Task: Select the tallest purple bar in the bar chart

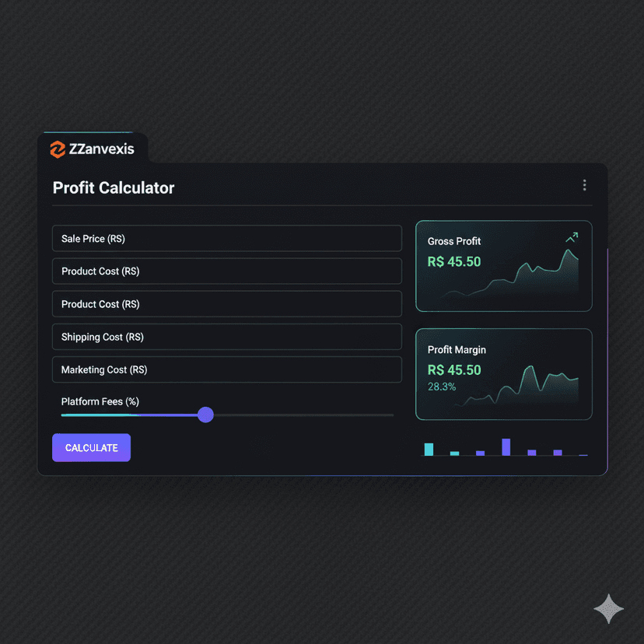Action: click(x=506, y=446)
